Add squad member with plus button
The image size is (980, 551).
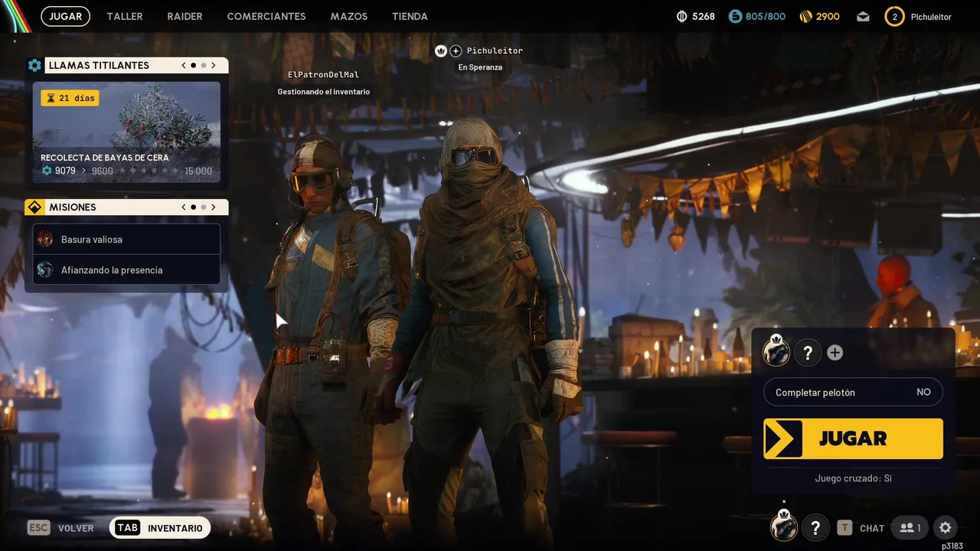pyautogui.click(x=835, y=353)
